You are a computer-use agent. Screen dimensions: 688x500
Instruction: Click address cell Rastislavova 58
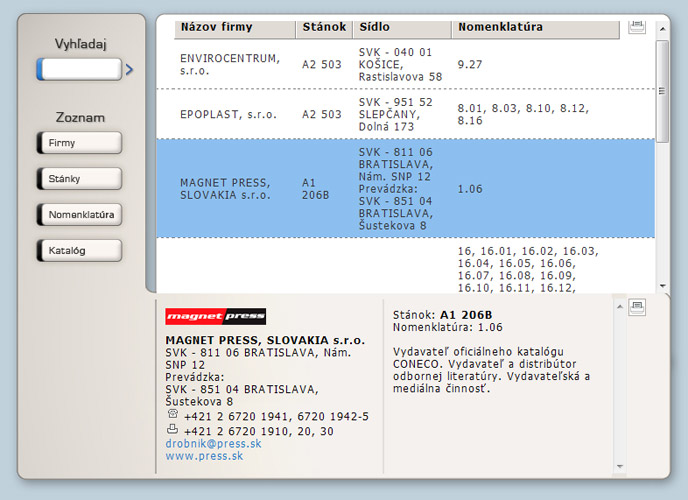tap(400, 64)
